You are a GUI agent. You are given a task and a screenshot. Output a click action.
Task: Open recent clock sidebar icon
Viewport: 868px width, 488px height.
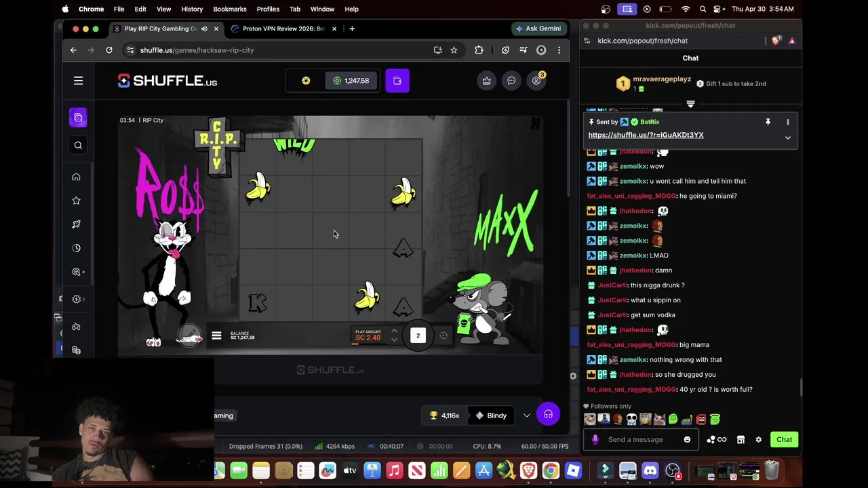pos(76,248)
